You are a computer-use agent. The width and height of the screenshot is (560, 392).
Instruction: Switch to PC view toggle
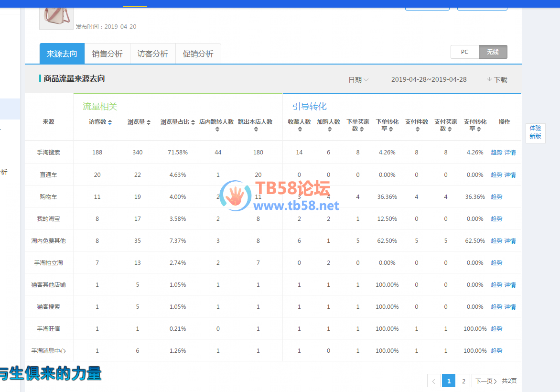[x=464, y=52]
